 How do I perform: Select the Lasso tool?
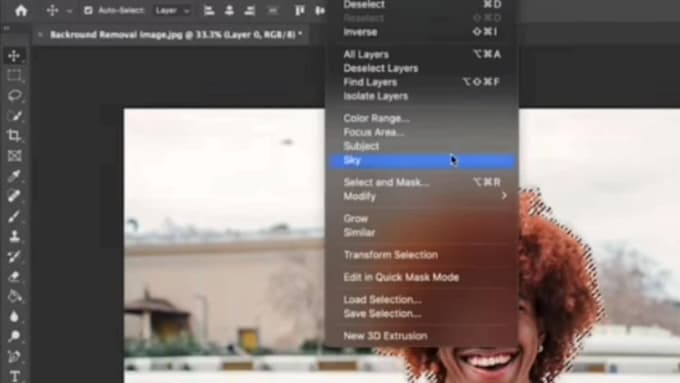point(14,95)
